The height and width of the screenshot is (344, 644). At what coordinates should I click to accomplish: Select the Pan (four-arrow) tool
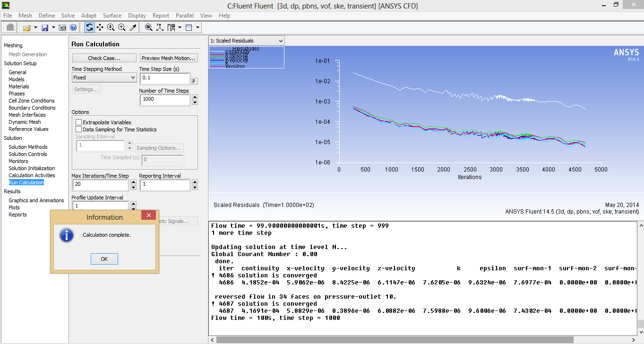100,27
